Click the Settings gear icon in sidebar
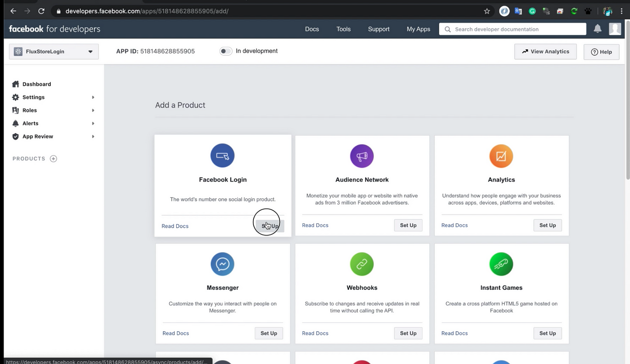630x364 pixels. pyautogui.click(x=16, y=97)
